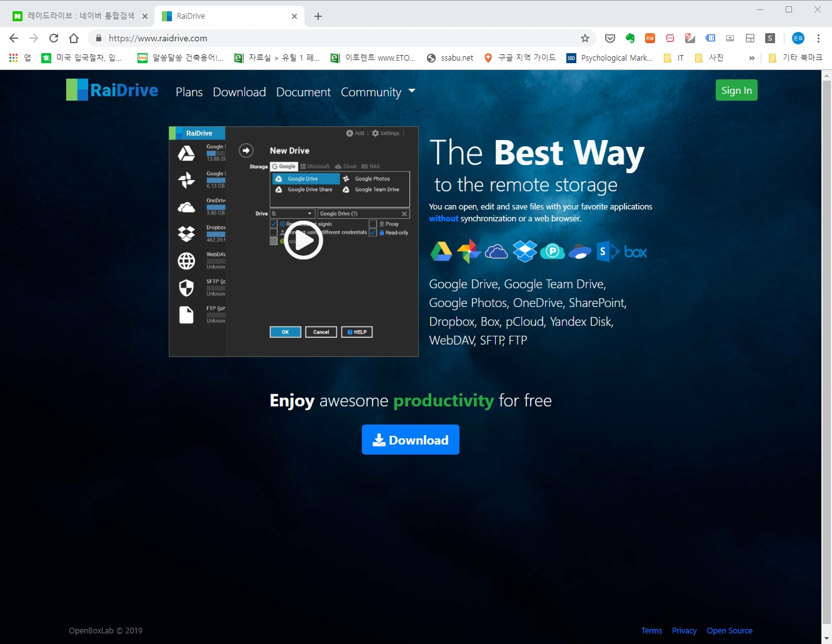Close the Naver search tab
This screenshot has height=644, width=832.
pyautogui.click(x=144, y=16)
